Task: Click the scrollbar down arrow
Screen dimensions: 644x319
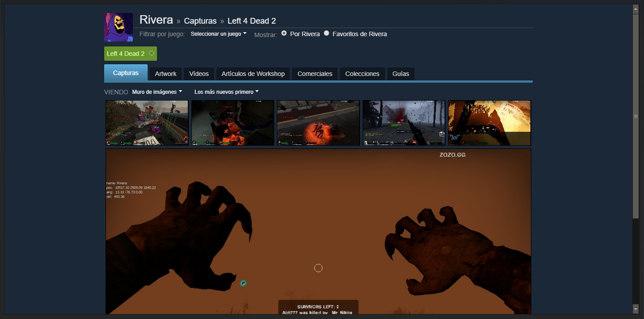Action: pos(636,309)
